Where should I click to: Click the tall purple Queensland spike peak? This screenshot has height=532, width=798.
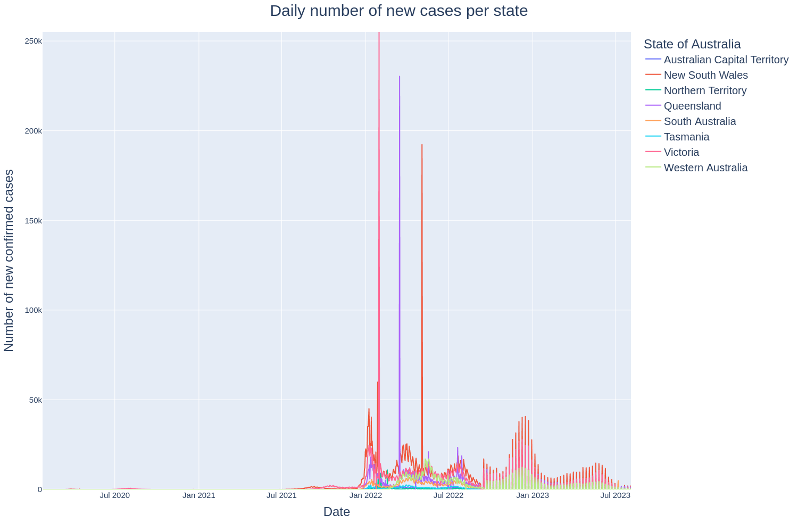400,77
